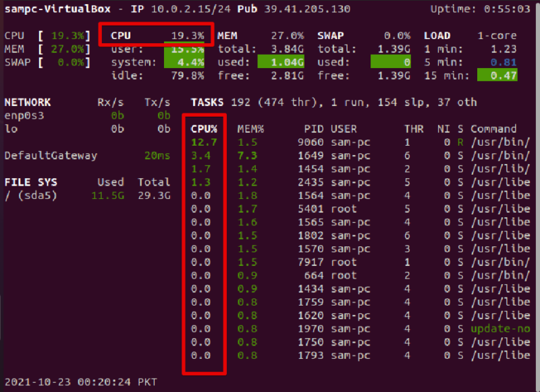Click the / (sda5) file system entry
This screenshot has width=540, height=392.
[x=32, y=196]
